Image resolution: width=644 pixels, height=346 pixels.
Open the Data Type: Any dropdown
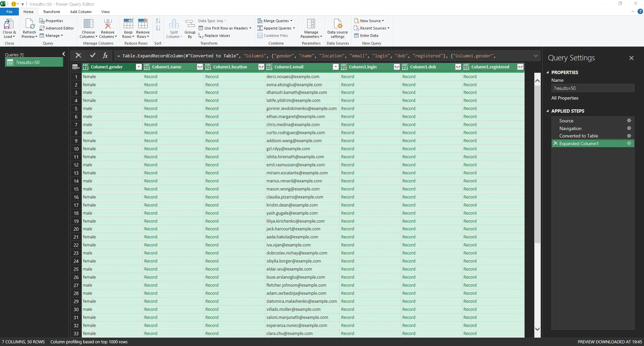pos(212,21)
